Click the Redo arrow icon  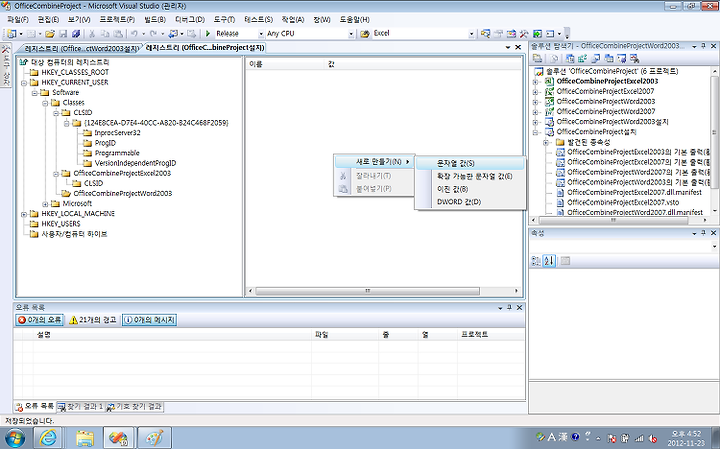[x=153, y=34]
